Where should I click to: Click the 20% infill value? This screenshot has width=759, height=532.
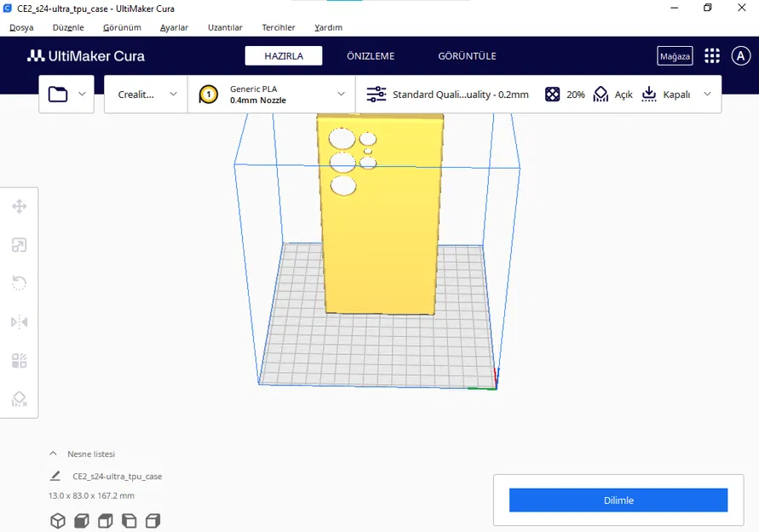[x=576, y=94]
